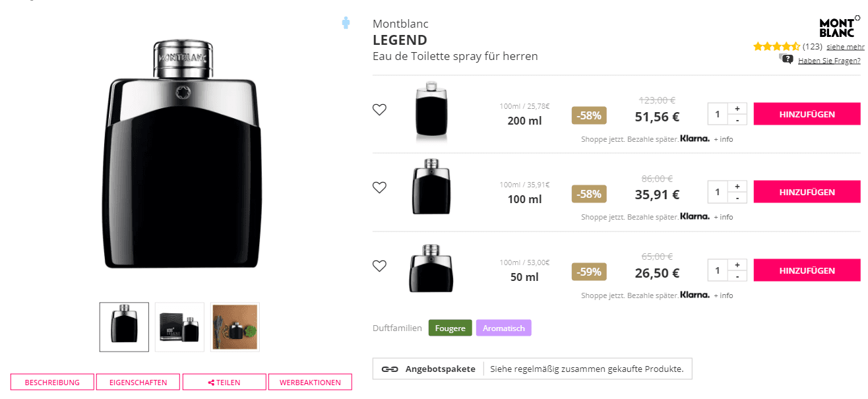
Task: Toggle wishlist heart for 50 ml bottle
Action: click(379, 266)
